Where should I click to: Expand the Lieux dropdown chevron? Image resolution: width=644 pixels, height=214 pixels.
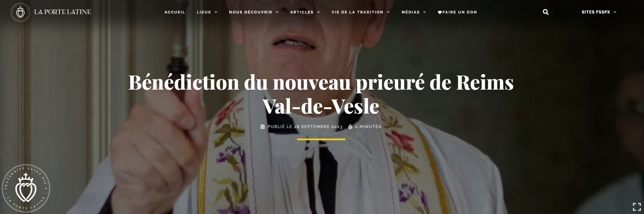(x=216, y=12)
